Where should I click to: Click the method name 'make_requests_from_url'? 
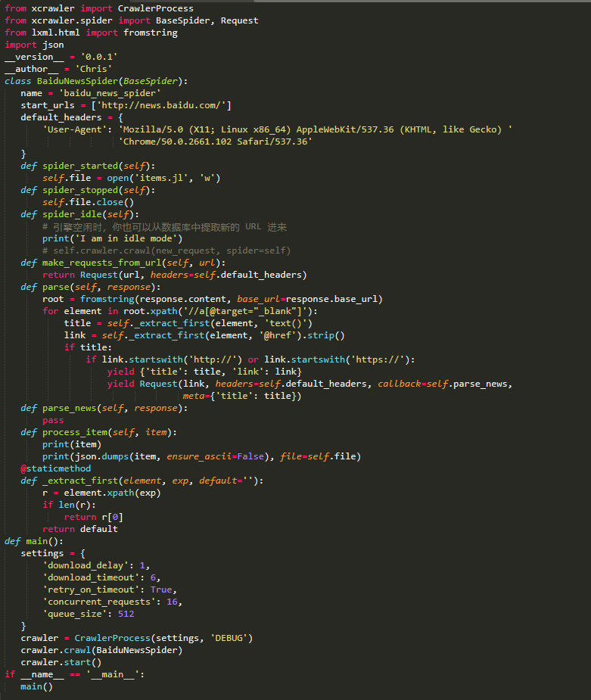pyautogui.click(x=101, y=263)
